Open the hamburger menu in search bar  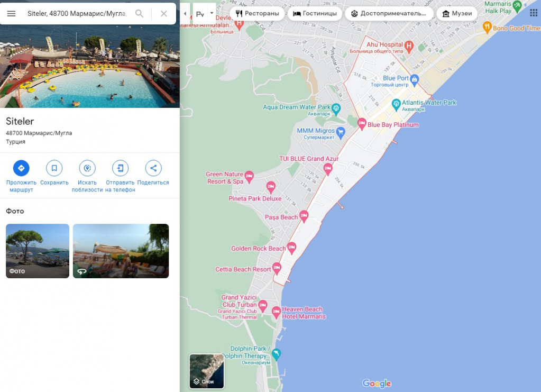(12, 13)
